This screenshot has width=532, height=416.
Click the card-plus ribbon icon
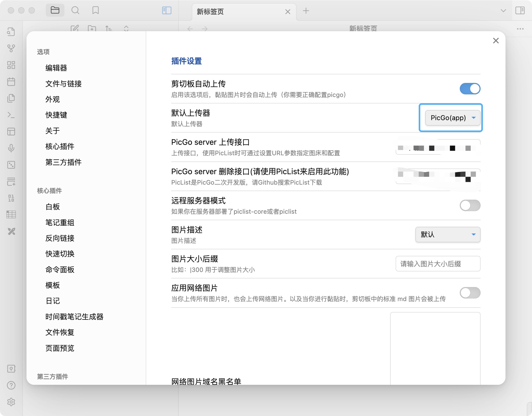tap(11, 181)
